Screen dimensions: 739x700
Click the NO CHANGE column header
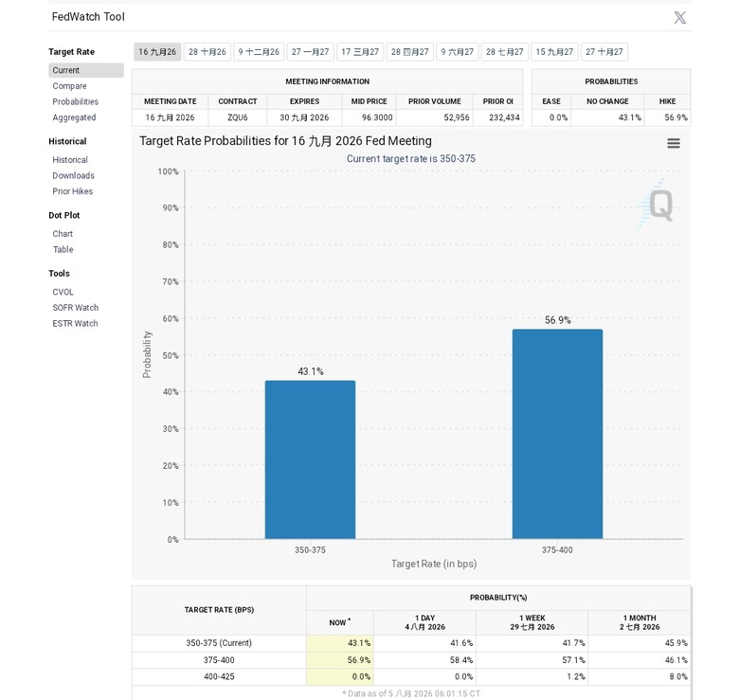pos(607,101)
